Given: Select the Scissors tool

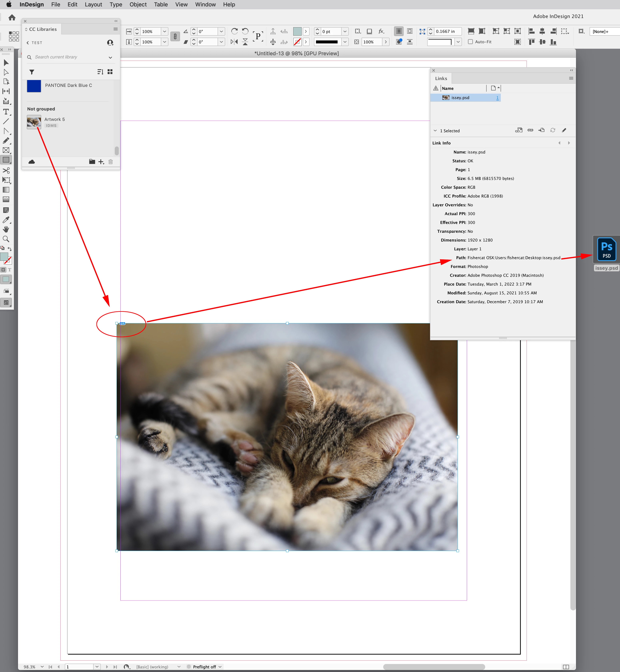Looking at the screenshot, I should point(6,170).
